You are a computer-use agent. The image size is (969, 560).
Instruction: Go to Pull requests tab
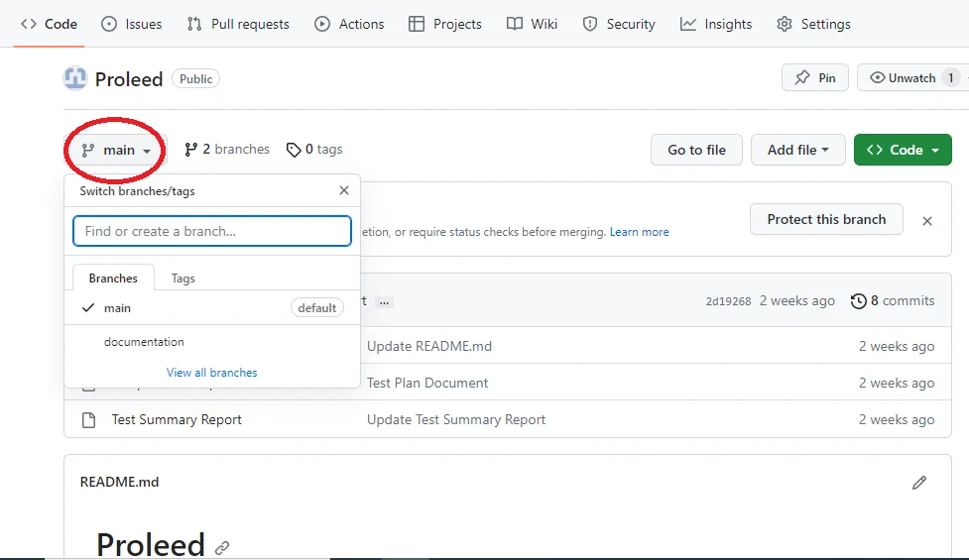(238, 24)
